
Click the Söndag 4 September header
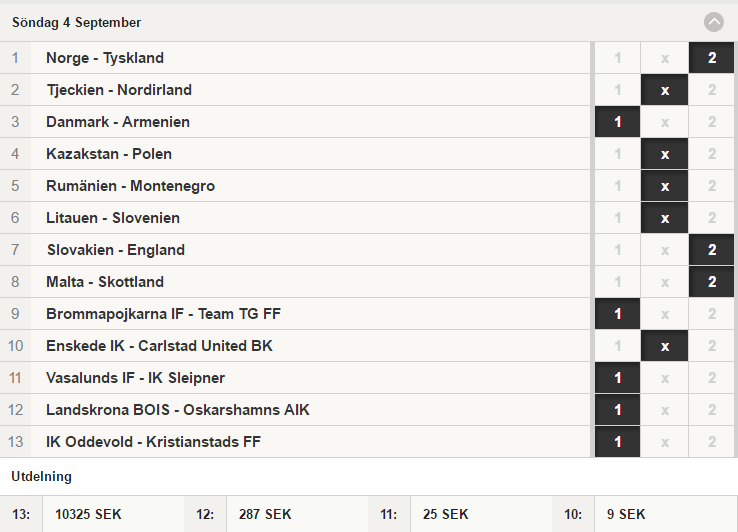point(76,22)
